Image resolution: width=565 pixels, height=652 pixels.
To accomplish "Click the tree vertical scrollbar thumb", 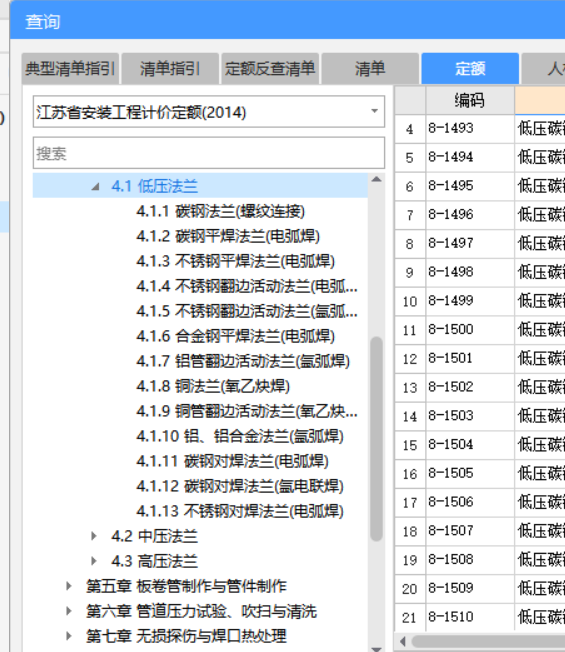I will click(377, 439).
